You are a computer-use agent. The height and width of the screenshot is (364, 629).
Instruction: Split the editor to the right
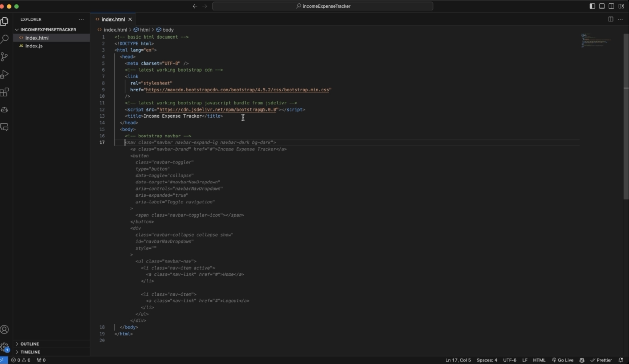tap(610, 19)
